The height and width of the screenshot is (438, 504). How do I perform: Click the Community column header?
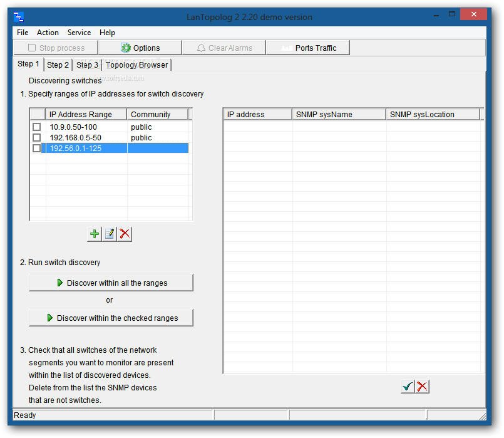158,114
